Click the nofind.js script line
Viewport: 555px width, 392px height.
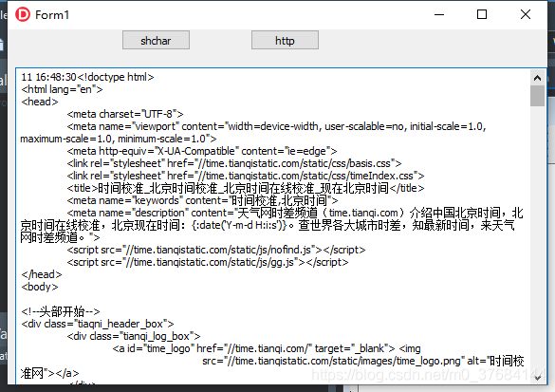pos(216,250)
